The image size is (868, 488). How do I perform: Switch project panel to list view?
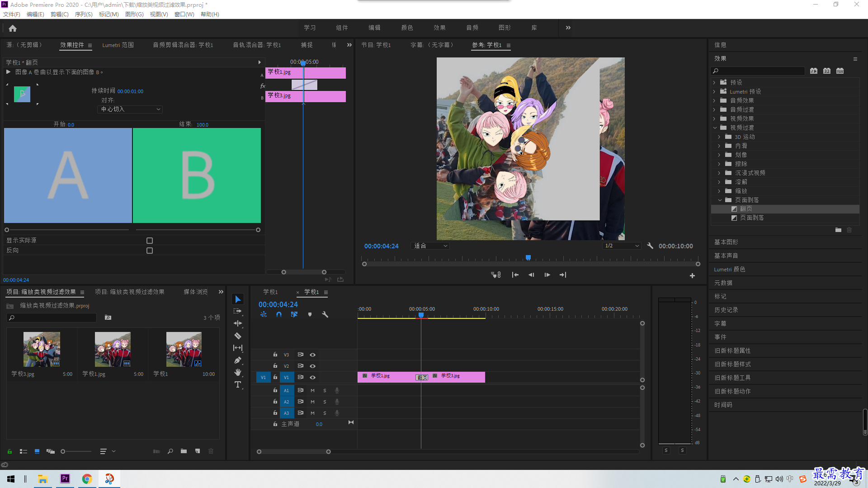tap(24, 451)
